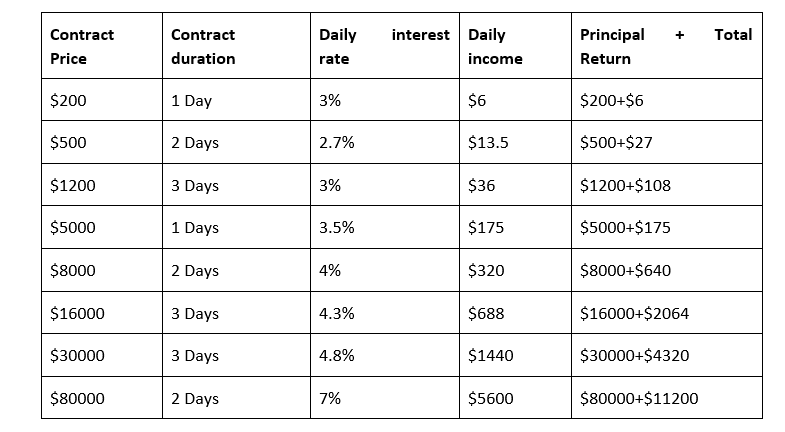Click the $320 daily income cell
The image size is (785, 432).
485,271
